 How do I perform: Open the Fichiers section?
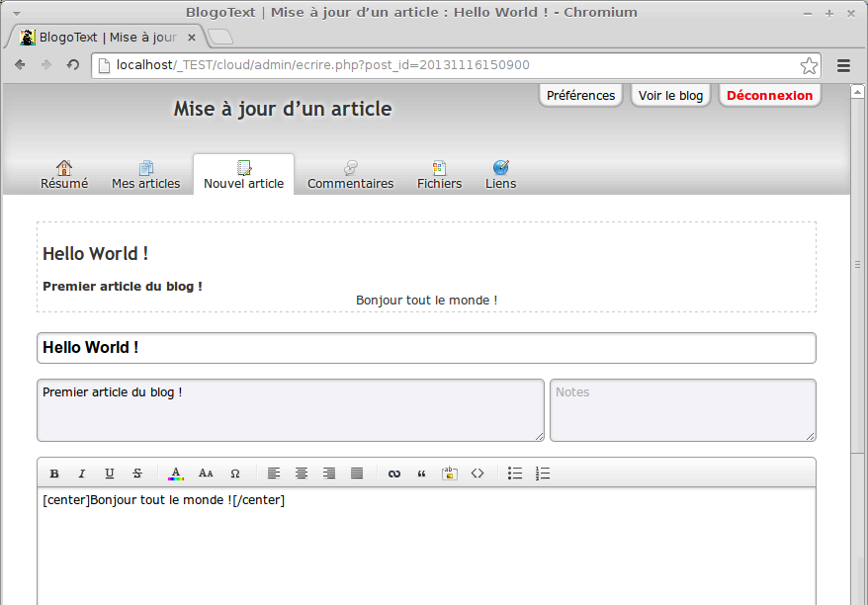point(439,174)
